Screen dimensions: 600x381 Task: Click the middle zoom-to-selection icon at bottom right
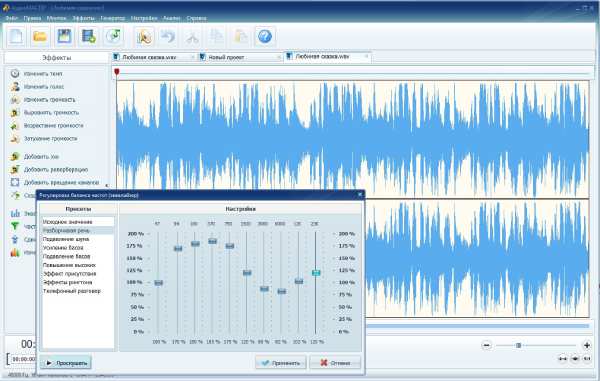pyautogui.click(x=575, y=358)
